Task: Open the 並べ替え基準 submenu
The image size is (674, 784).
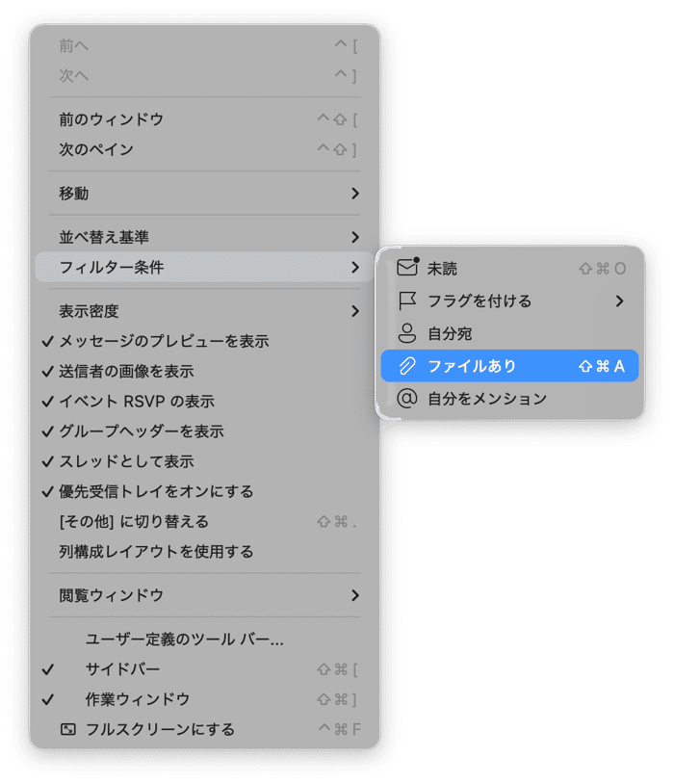Action: point(354,237)
